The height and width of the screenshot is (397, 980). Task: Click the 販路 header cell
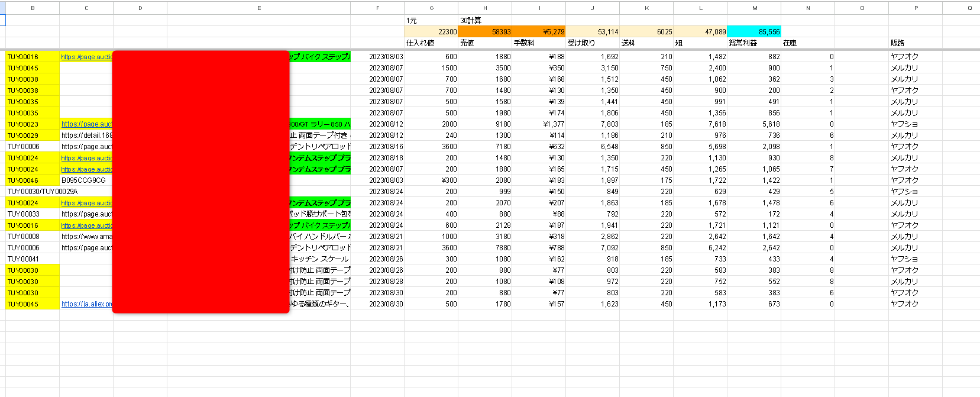tap(916, 43)
